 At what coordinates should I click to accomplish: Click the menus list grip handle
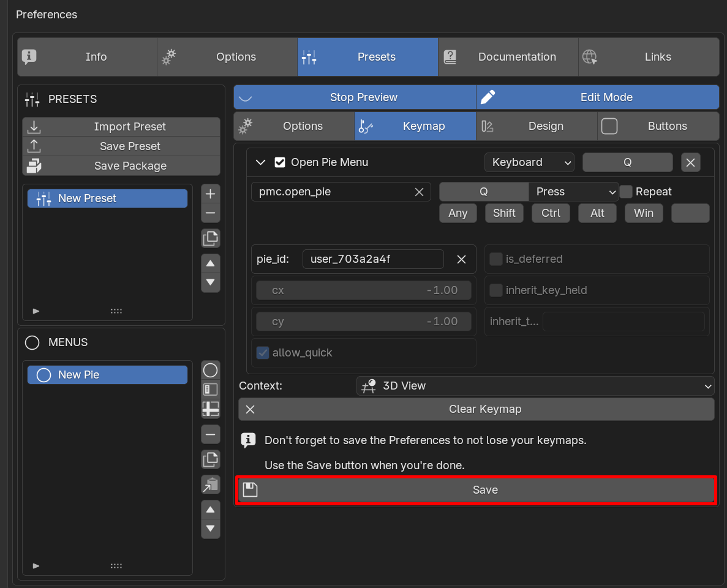pos(116,566)
